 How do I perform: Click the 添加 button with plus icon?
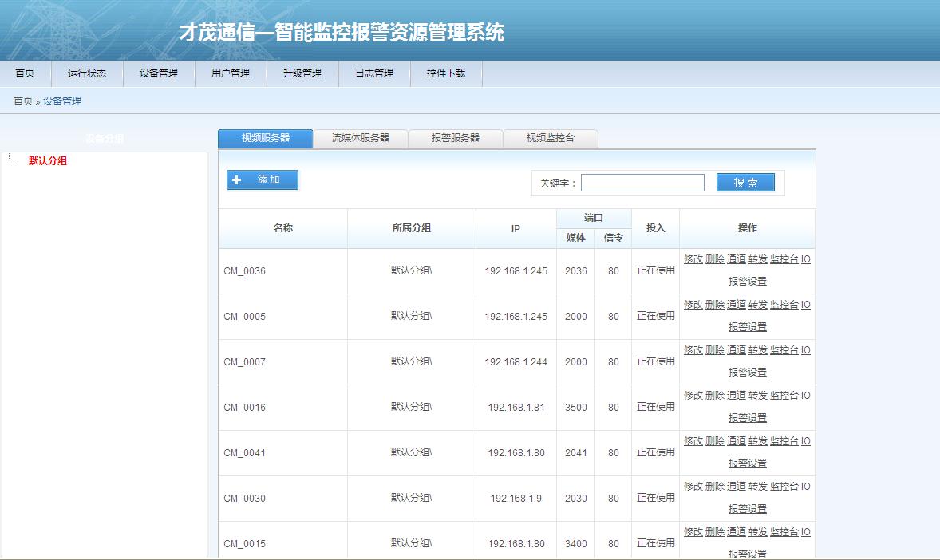point(263,180)
